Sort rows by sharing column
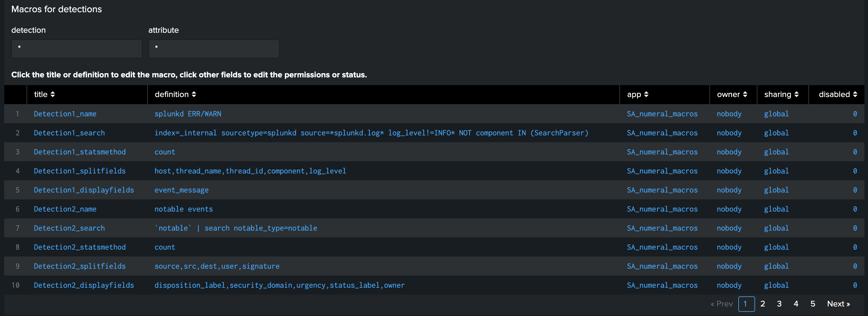The image size is (868, 316). (796, 95)
